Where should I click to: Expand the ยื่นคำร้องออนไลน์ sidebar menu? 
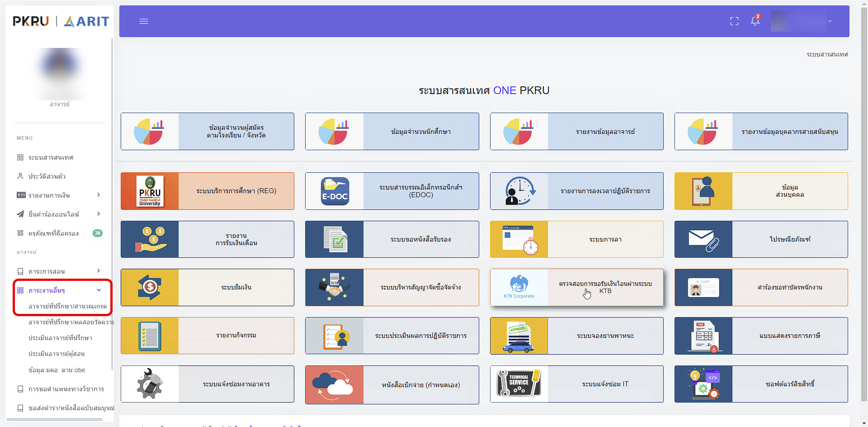click(x=59, y=214)
